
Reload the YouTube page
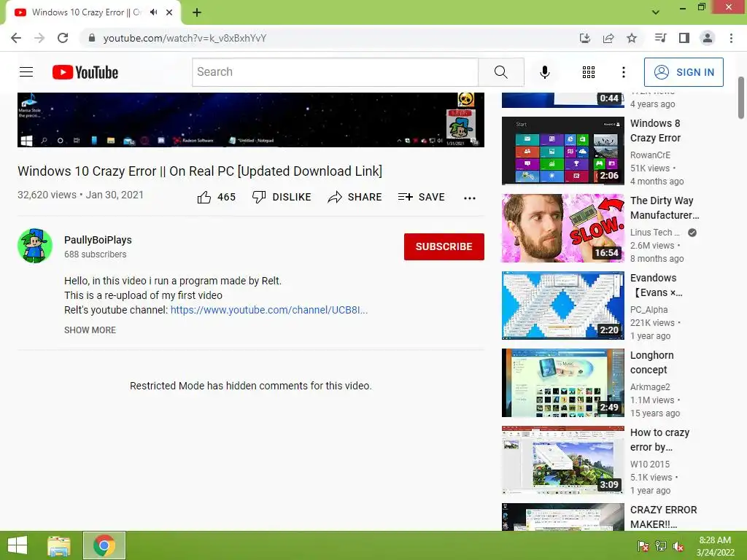point(63,38)
